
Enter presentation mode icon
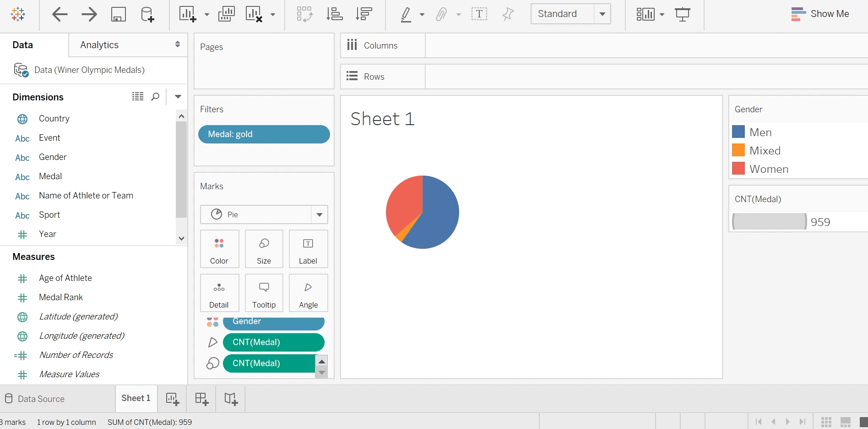[683, 14]
